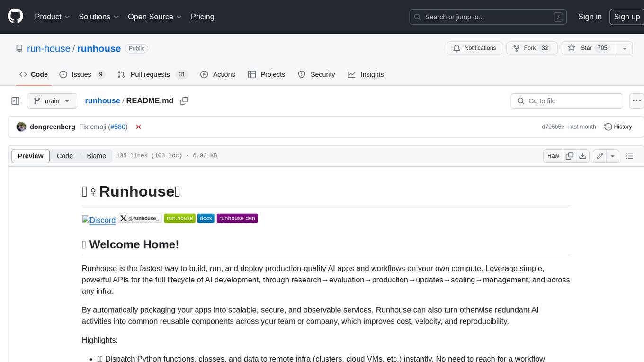
Task: Click the Welcome Home! heading
Action: [x=131, y=244]
